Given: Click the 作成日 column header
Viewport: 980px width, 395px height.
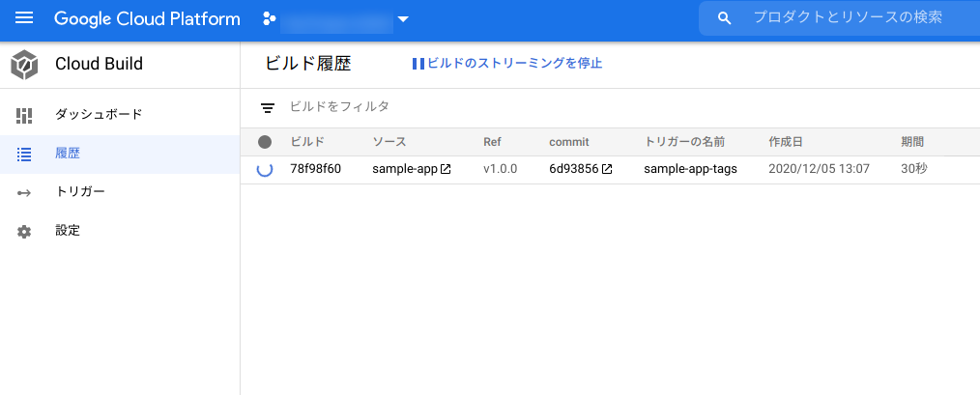Looking at the screenshot, I should click(786, 143).
